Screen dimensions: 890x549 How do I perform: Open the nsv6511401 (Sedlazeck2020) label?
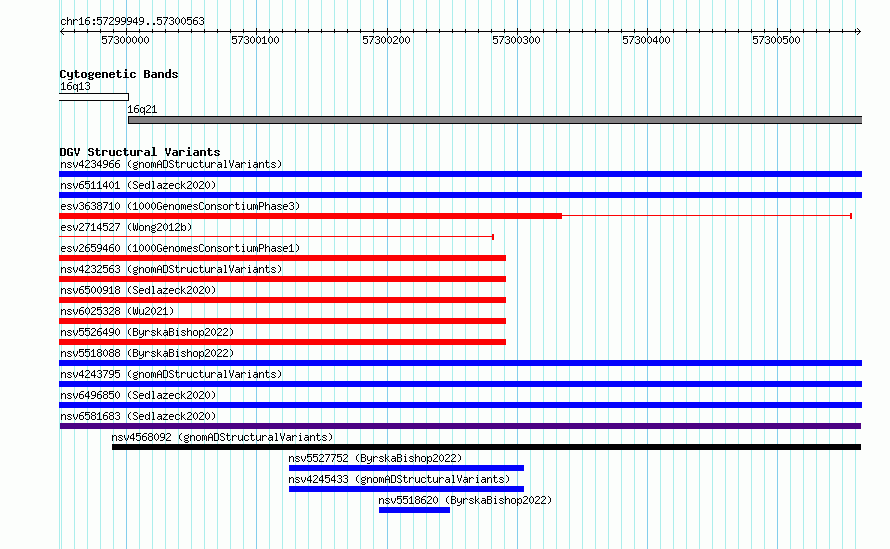(x=138, y=185)
